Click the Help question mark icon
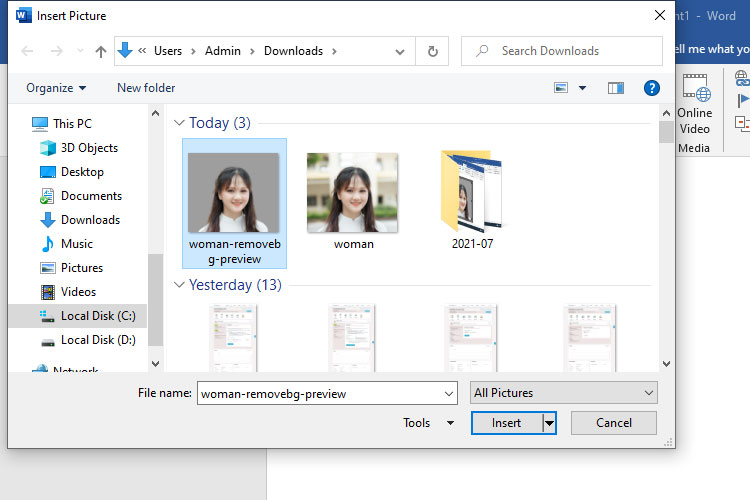The height and width of the screenshot is (500, 750). (652, 88)
